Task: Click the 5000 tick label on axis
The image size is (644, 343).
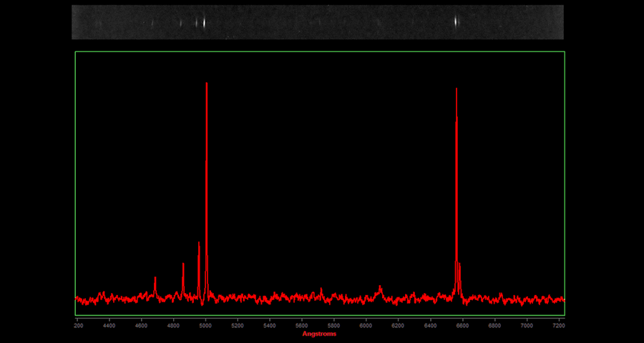Action: [205, 325]
